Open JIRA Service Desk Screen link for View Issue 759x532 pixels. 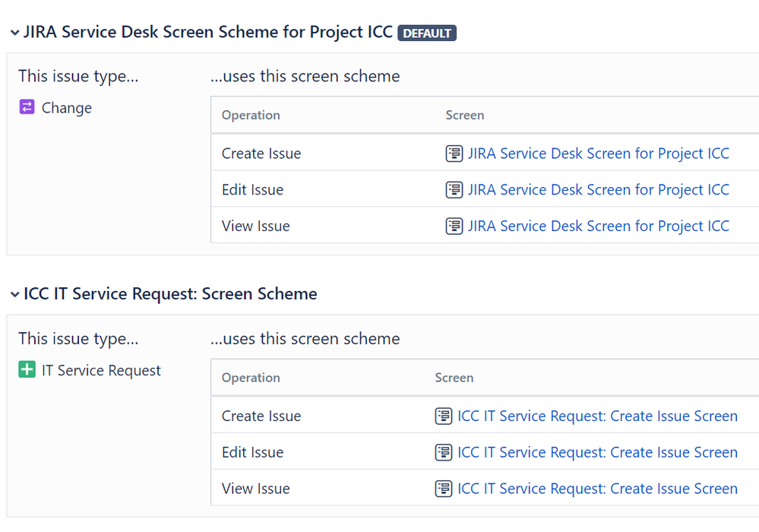[598, 226]
